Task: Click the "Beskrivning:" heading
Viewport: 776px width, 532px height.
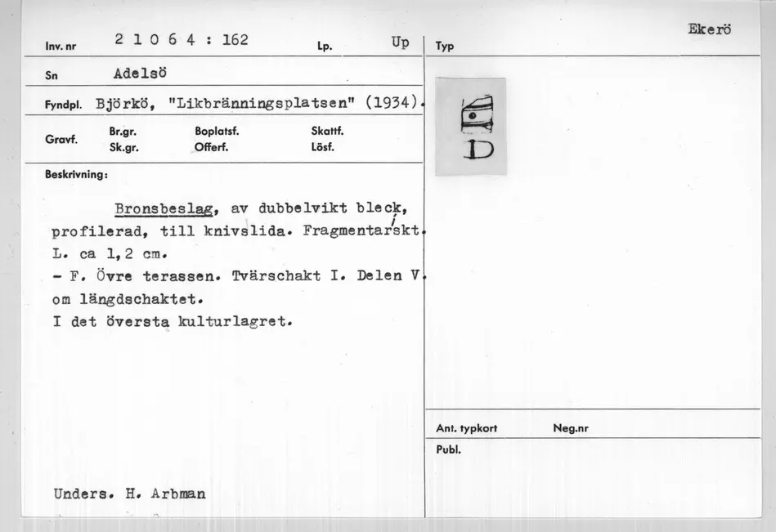Action: [x=76, y=174]
